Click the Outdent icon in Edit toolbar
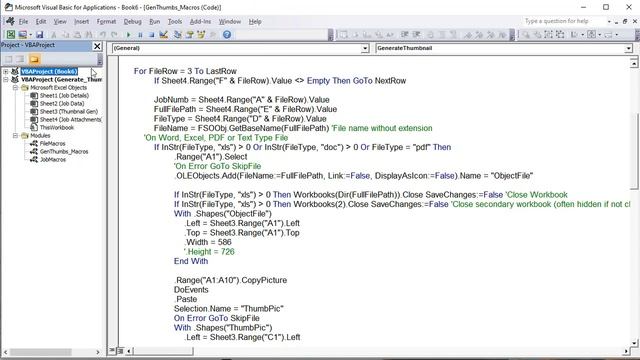 [416, 35]
